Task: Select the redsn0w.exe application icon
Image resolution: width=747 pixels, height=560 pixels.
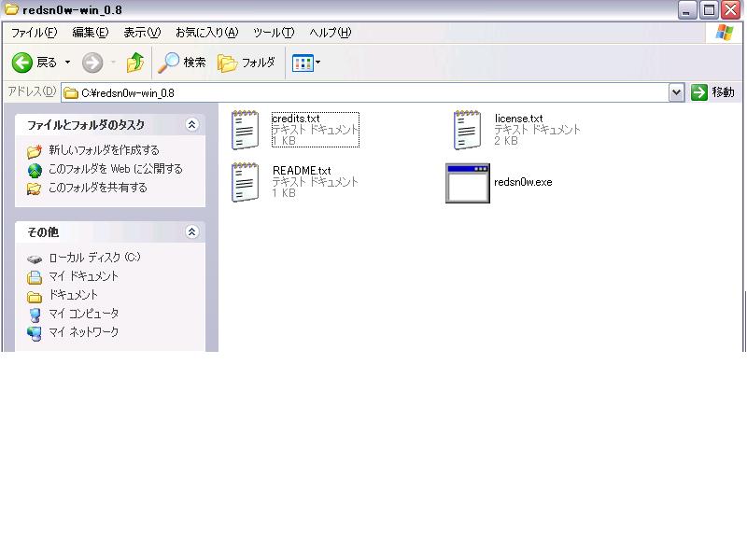Action: point(468,183)
